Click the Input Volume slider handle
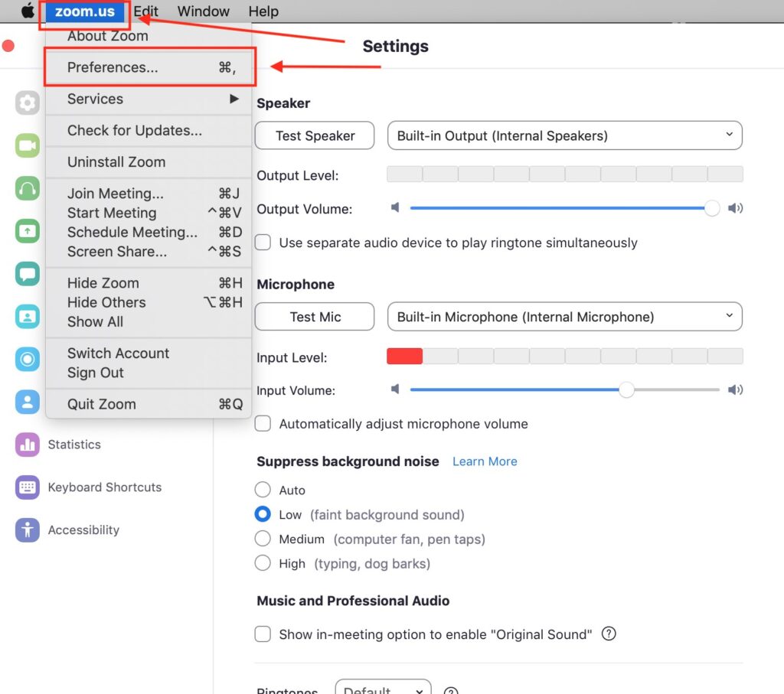 point(626,389)
